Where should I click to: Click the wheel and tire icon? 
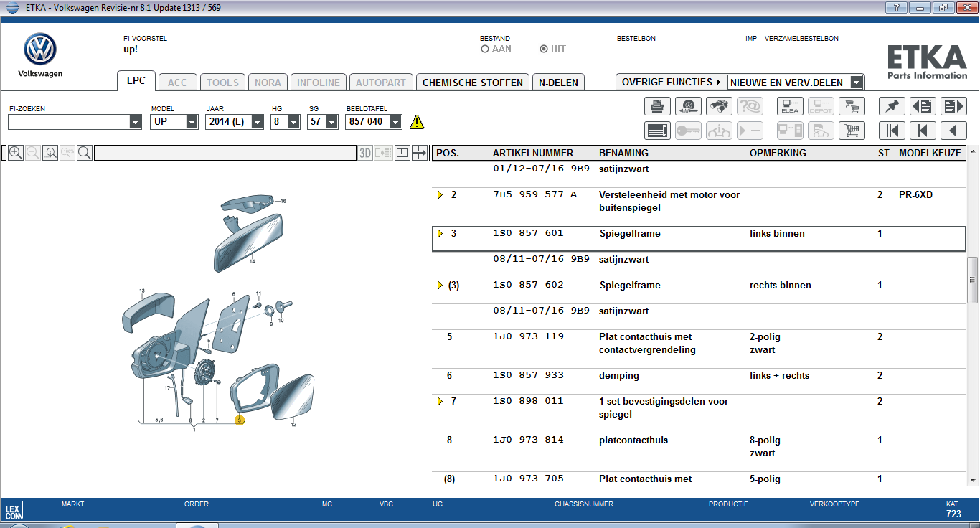[688, 107]
